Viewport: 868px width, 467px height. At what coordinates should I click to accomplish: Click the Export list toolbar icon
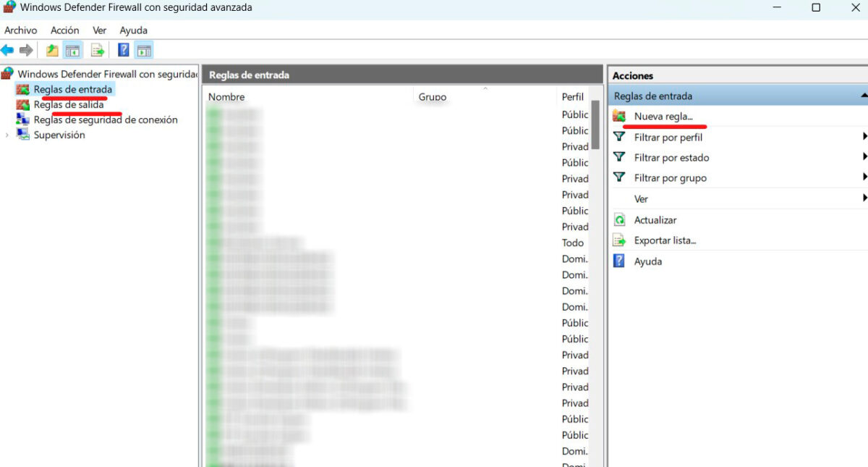(x=98, y=50)
